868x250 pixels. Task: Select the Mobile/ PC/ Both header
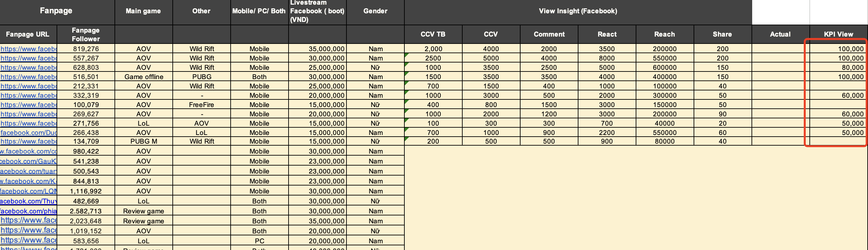[x=260, y=11]
